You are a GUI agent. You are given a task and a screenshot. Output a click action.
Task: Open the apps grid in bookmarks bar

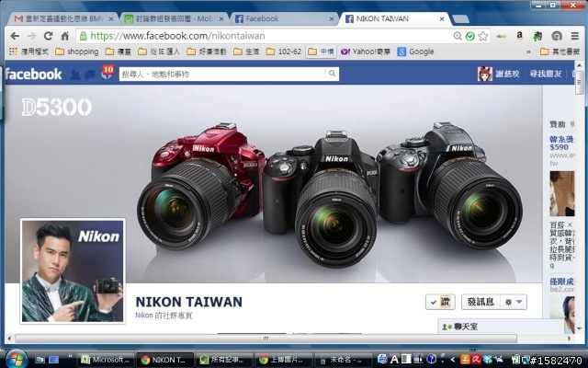click(13, 52)
